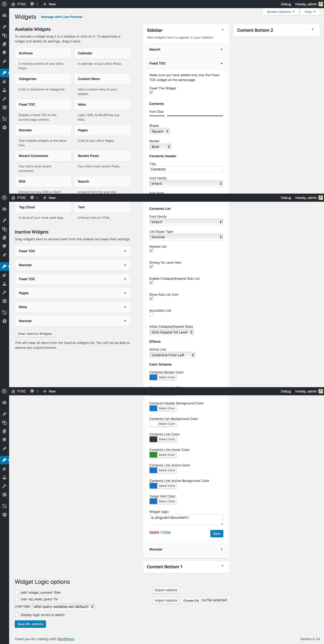
Task: Open the WordPress Dashboard from the admin sidebar
Action: [x=4, y=15]
